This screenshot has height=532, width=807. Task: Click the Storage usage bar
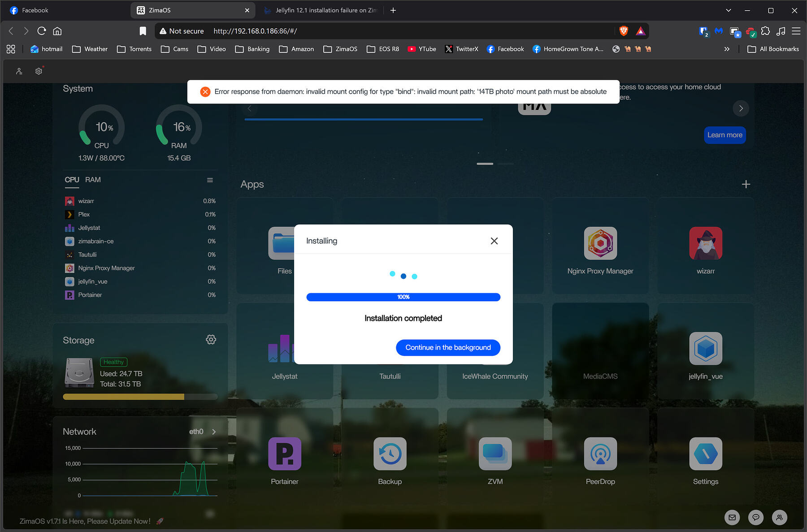(140, 397)
